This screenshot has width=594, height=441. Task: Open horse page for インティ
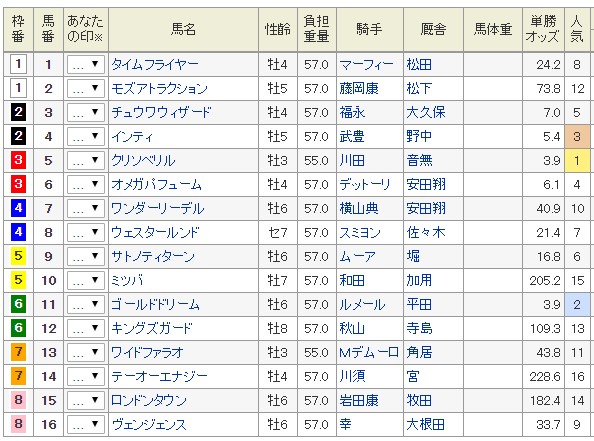(x=132, y=136)
